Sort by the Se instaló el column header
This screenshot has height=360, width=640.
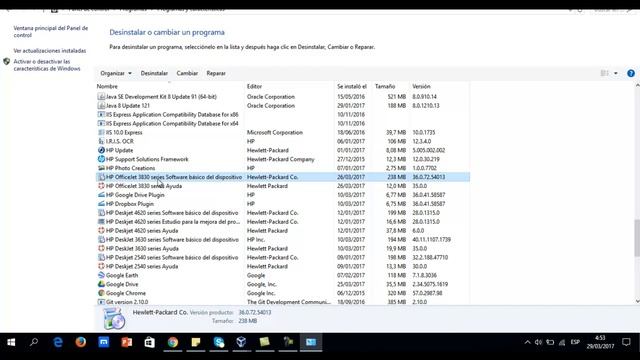pos(352,87)
